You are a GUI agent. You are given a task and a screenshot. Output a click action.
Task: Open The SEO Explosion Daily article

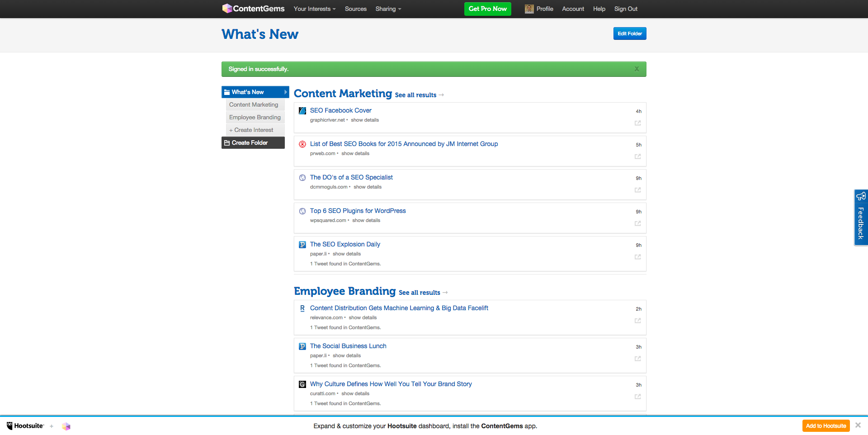click(x=345, y=244)
